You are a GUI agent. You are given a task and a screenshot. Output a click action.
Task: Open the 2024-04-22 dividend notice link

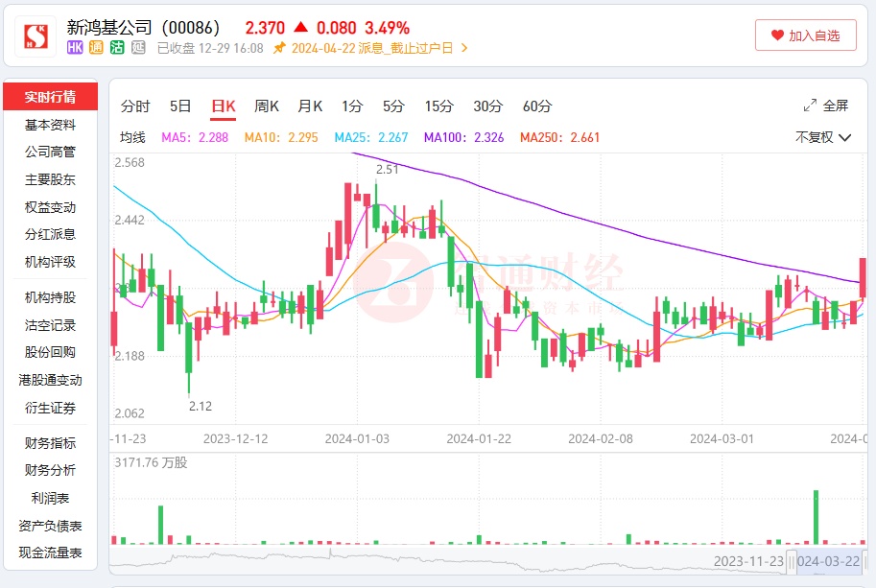coord(371,48)
